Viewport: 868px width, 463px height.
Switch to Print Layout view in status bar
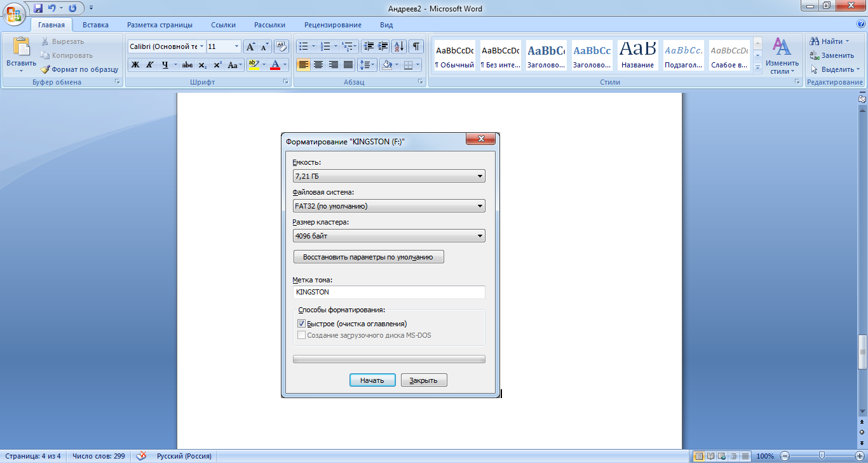pos(699,456)
